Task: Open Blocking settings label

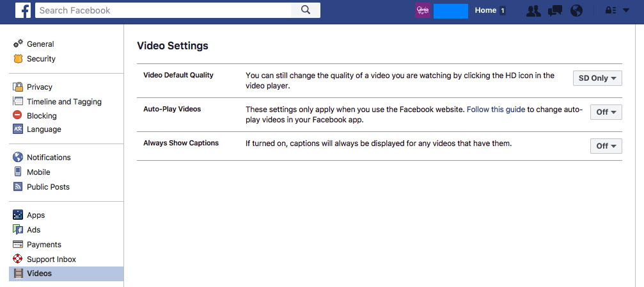Action: pos(42,115)
